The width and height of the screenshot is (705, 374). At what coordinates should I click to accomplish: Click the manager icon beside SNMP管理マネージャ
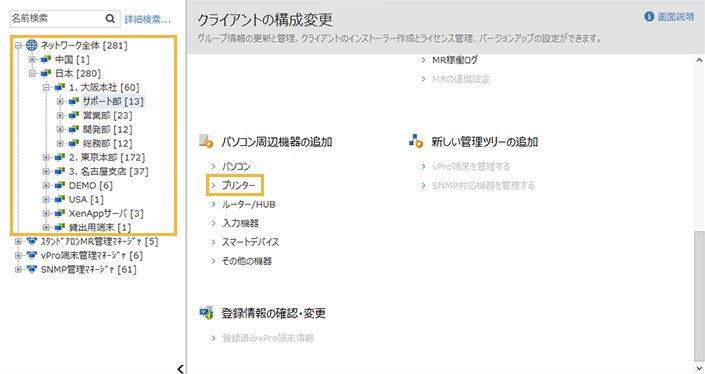point(31,269)
